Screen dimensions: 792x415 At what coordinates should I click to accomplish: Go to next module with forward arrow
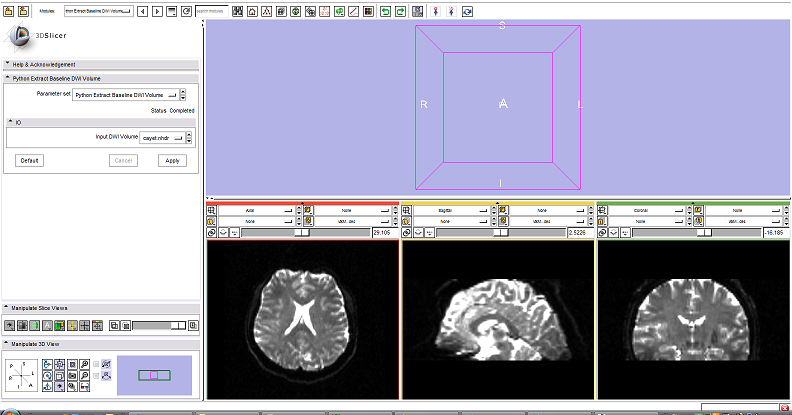156,10
